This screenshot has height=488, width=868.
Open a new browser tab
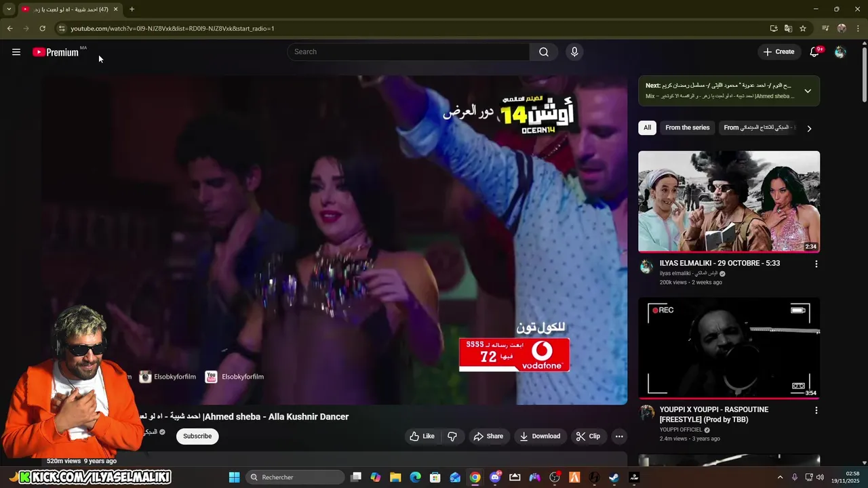pos(132,9)
